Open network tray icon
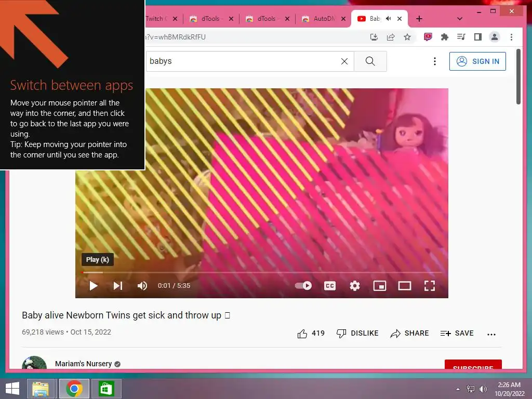532x399 pixels. pyautogui.click(x=471, y=389)
